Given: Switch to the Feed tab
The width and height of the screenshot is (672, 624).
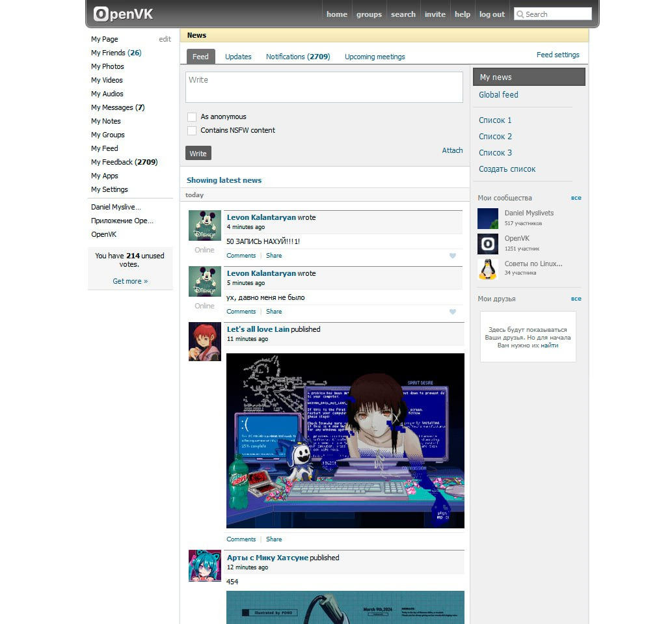Looking at the screenshot, I should click(200, 57).
